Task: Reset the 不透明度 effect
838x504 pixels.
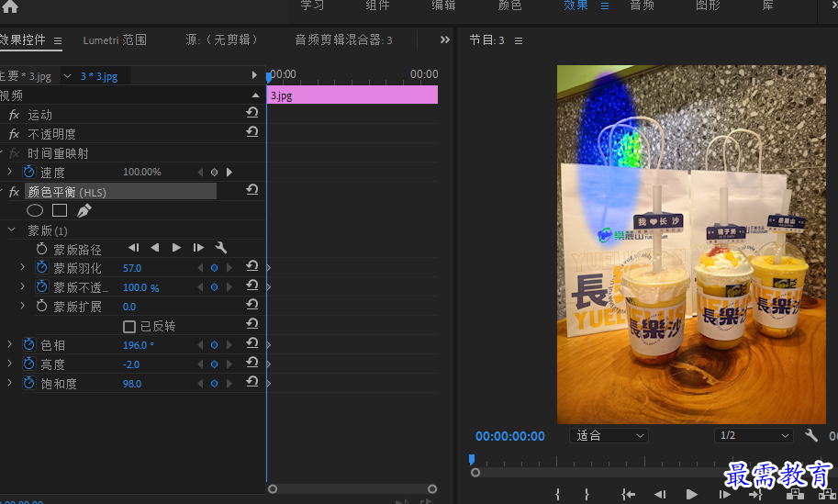Action: tap(252, 131)
